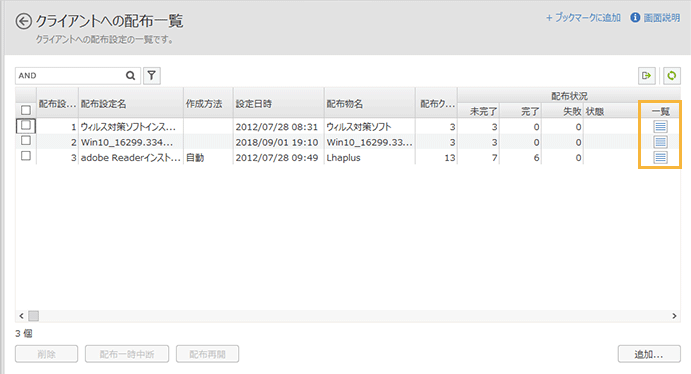Viewport: 691px width, 374px height.
Task: Click the date 2012/07/28 09:49
Action: 277,158
